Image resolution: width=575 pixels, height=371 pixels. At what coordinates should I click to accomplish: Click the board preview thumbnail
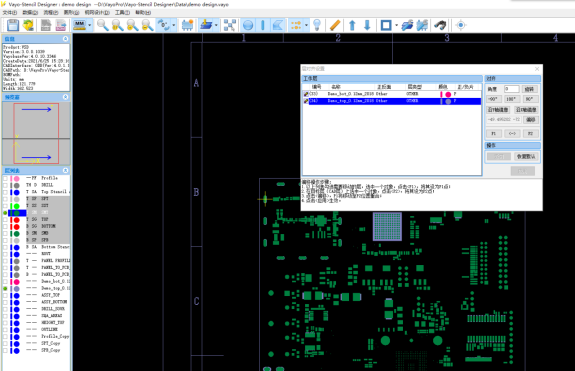(x=36, y=133)
